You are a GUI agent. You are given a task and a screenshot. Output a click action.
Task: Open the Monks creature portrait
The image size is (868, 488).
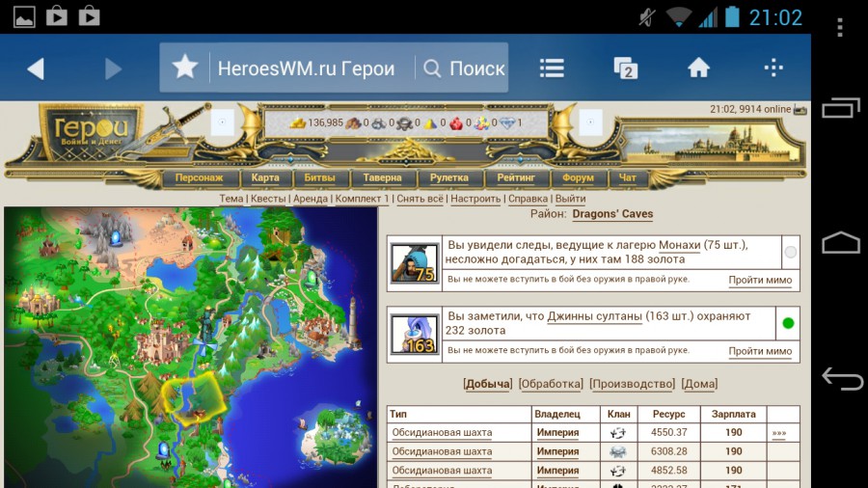point(414,263)
